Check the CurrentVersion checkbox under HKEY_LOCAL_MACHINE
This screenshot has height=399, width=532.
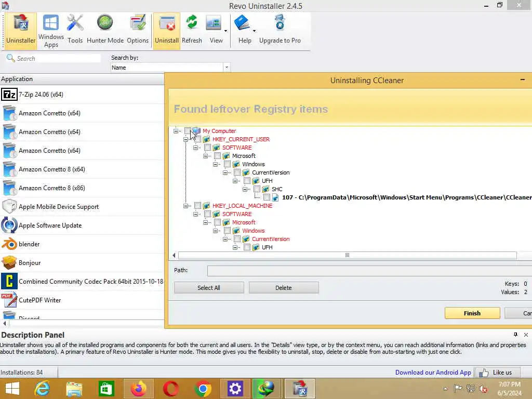coord(237,239)
